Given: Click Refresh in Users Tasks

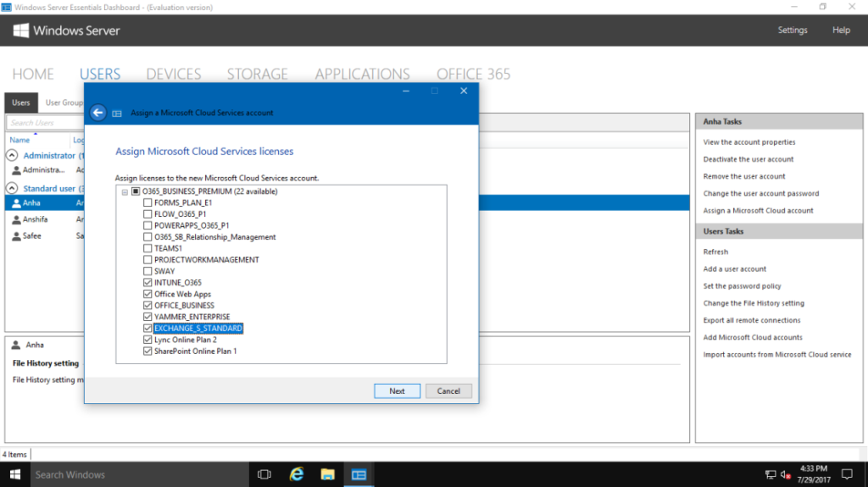Looking at the screenshot, I should 715,252.
